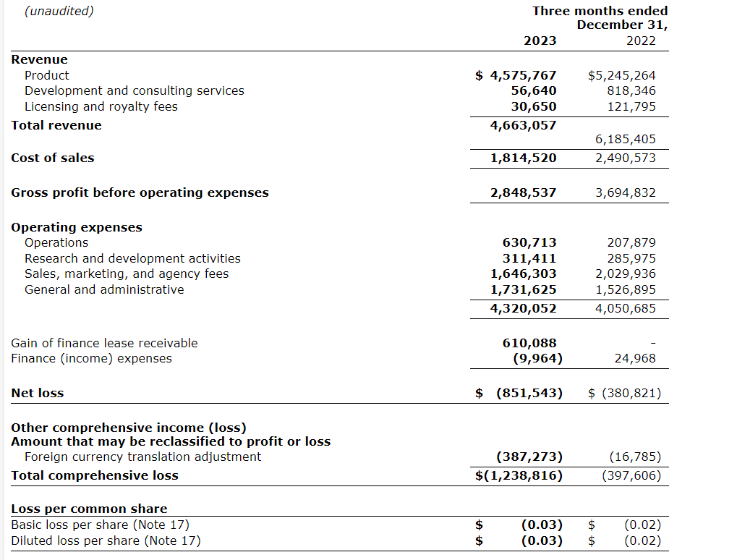Click the 'Operating expenses' heading
This screenshot has width=737, height=560.
(77, 228)
